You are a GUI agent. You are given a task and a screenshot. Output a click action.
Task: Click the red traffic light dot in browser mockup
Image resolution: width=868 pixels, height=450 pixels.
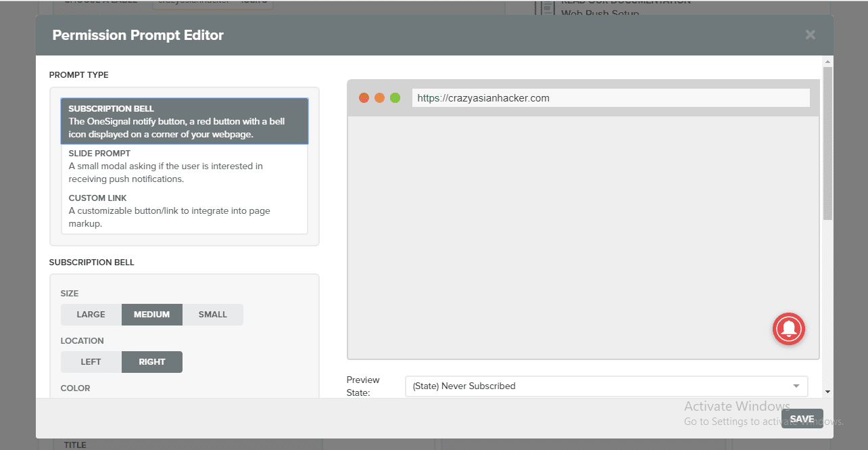click(x=364, y=97)
